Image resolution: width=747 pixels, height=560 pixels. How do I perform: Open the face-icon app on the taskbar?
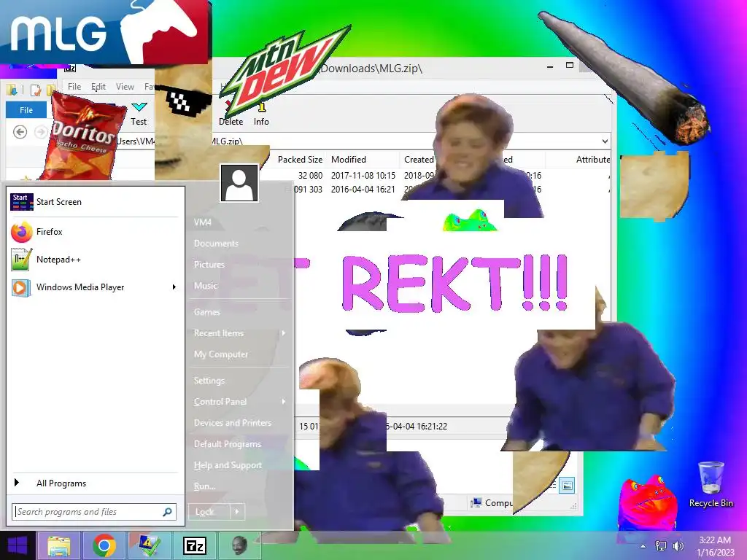pos(239,545)
